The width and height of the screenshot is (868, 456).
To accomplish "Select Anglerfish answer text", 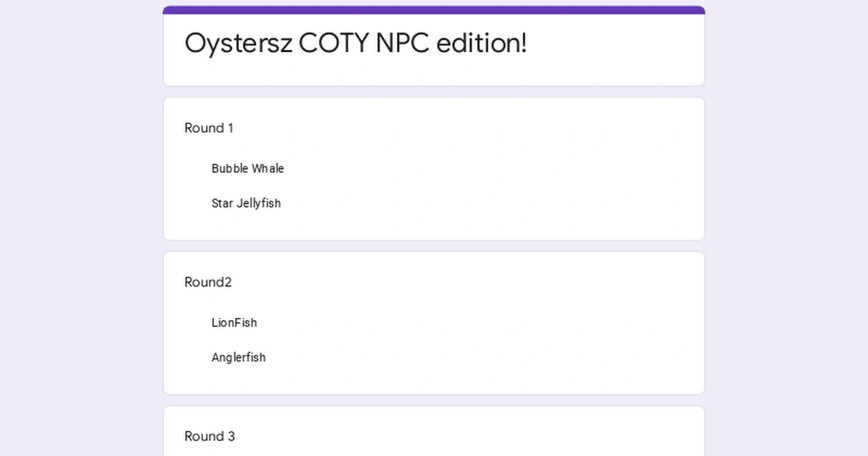I will 239,358.
